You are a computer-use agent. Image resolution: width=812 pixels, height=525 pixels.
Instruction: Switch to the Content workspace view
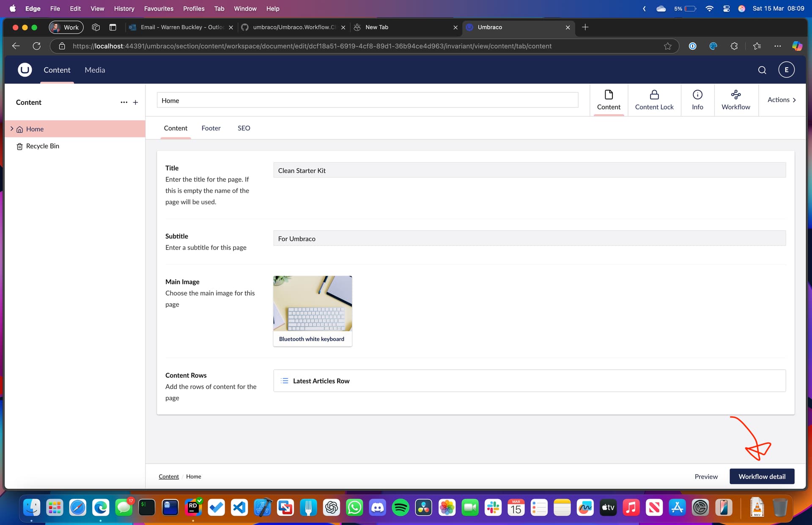[x=609, y=100]
